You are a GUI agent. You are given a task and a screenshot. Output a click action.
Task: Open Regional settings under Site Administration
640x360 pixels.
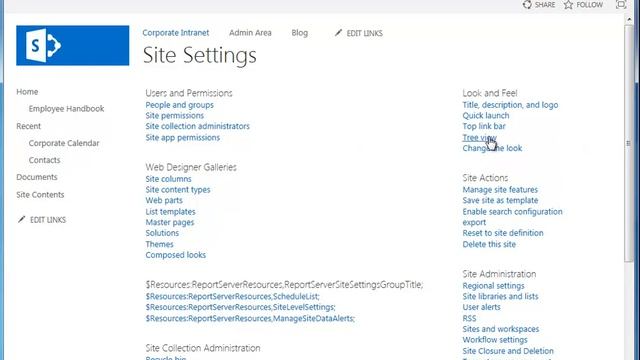coord(493,286)
